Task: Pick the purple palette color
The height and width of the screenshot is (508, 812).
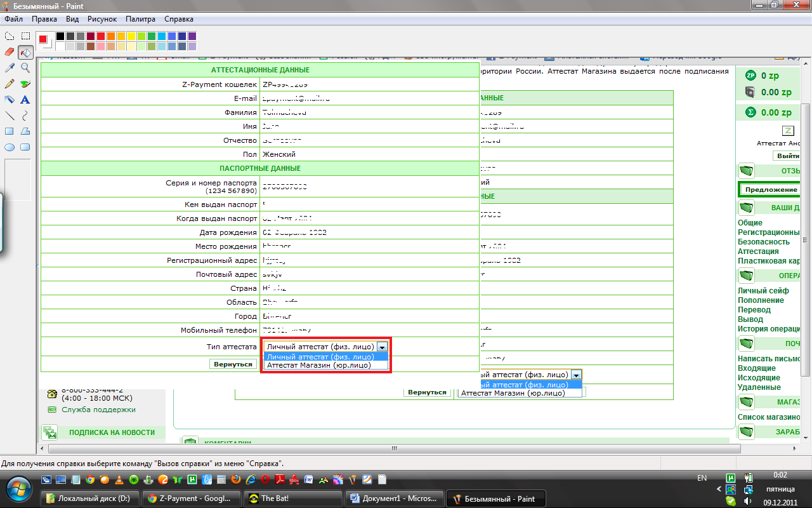Action: click(192, 36)
